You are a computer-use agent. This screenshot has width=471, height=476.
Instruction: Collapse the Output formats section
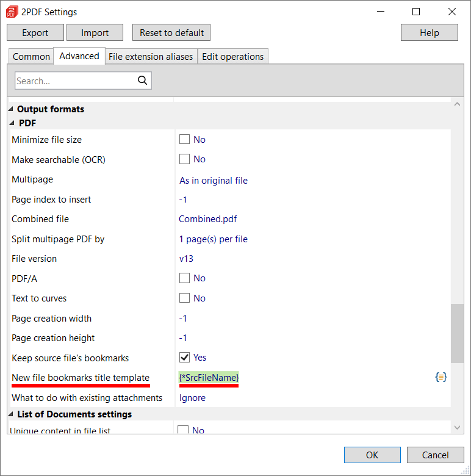[10, 109]
